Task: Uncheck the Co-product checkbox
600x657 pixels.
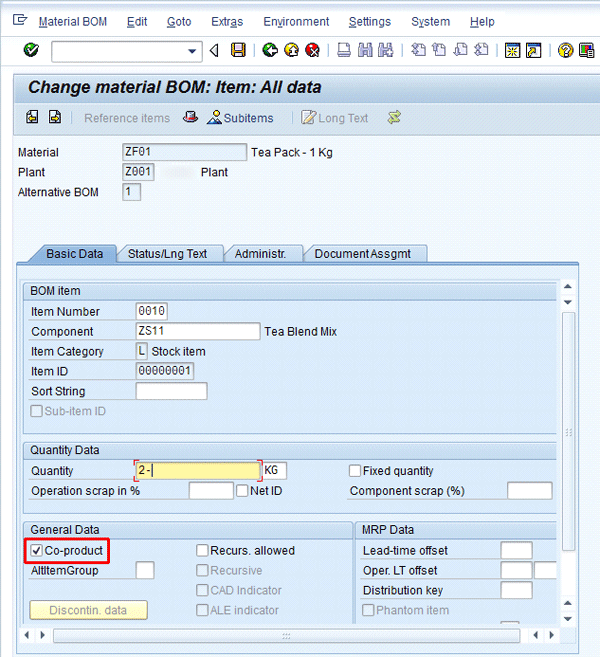Action: point(37,550)
